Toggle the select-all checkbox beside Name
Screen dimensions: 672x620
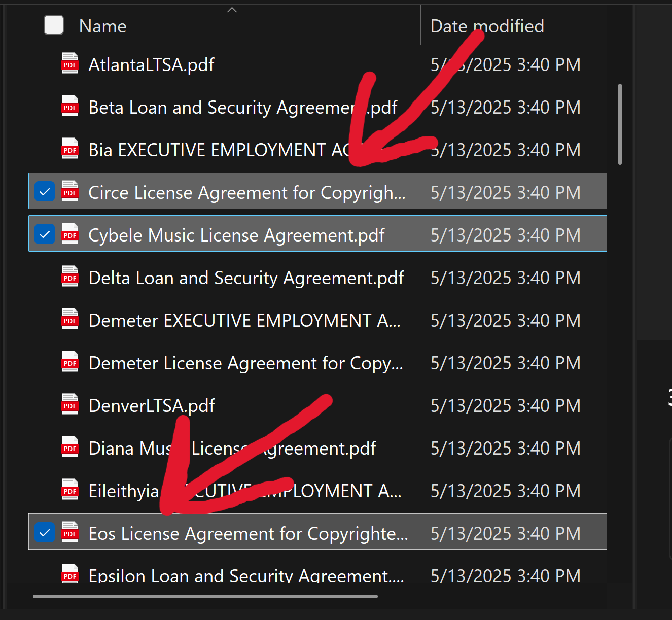tap(54, 25)
